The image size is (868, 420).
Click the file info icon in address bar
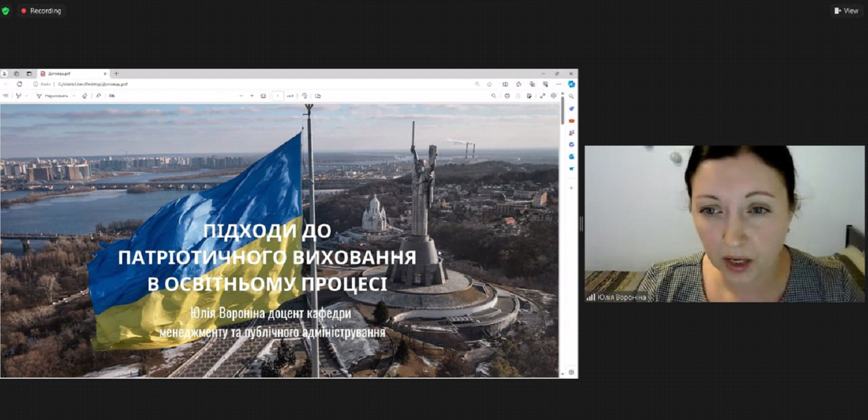point(36,84)
